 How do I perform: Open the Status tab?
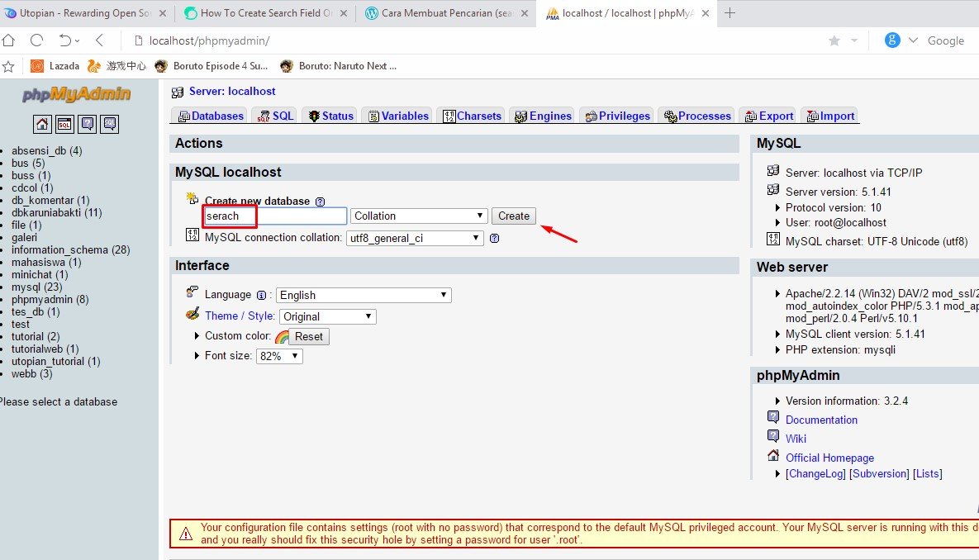(331, 116)
